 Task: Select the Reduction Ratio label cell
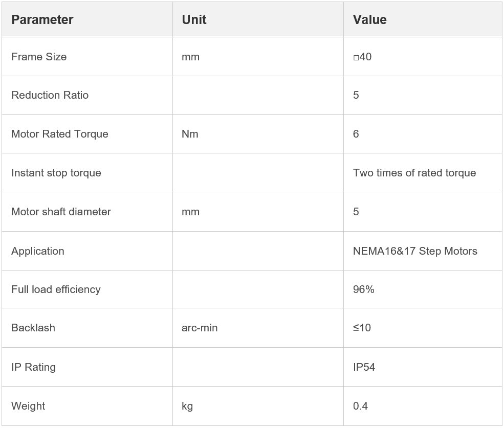click(x=50, y=95)
